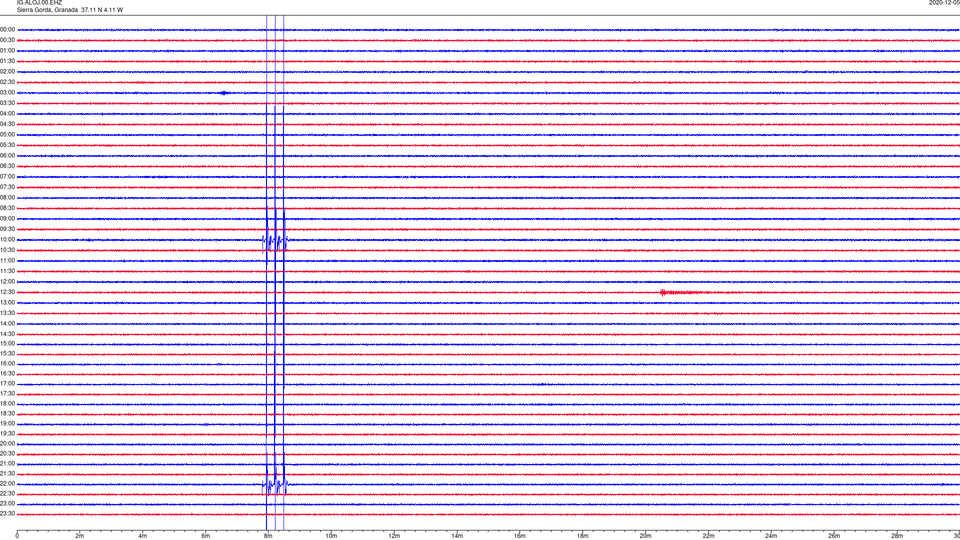Click the 8m tick label on time axis
The image size is (960, 540).
click(x=268, y=536)
